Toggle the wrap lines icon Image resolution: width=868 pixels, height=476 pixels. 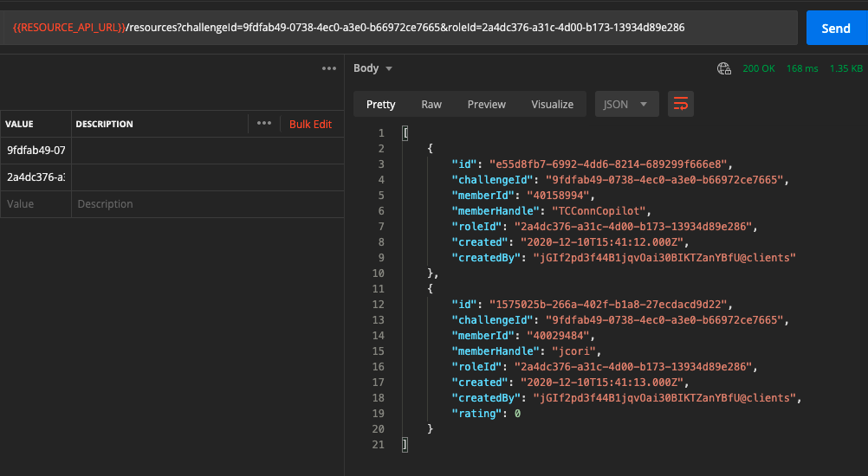point(680,104)
